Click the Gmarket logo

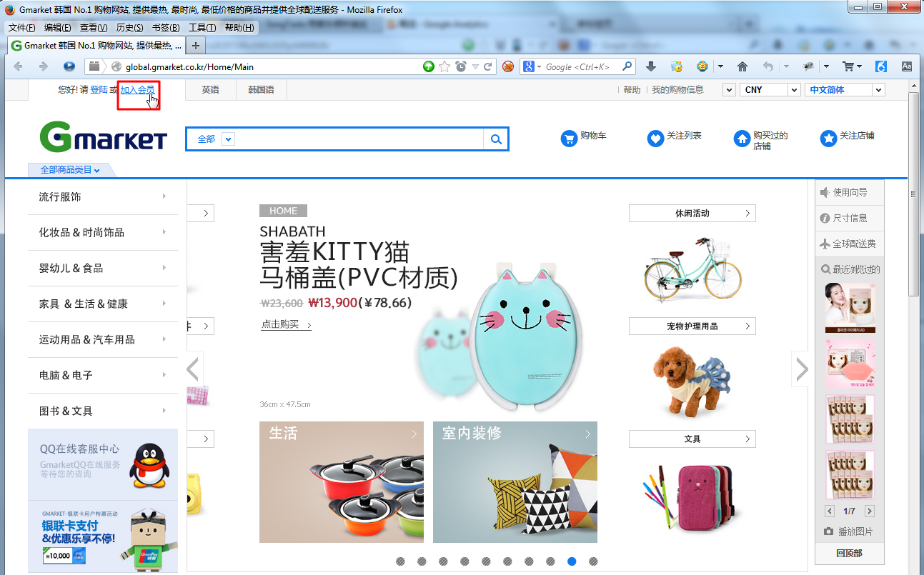[x=103, y=136]
